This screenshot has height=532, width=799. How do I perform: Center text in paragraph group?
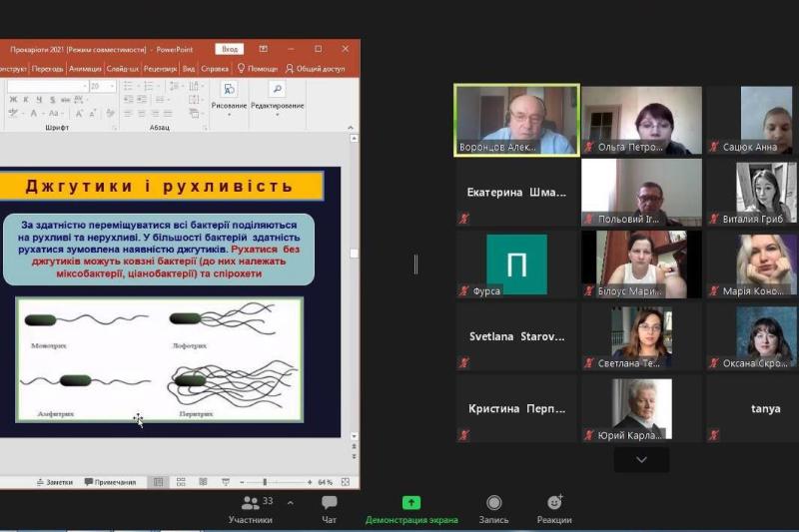(142, 114)
